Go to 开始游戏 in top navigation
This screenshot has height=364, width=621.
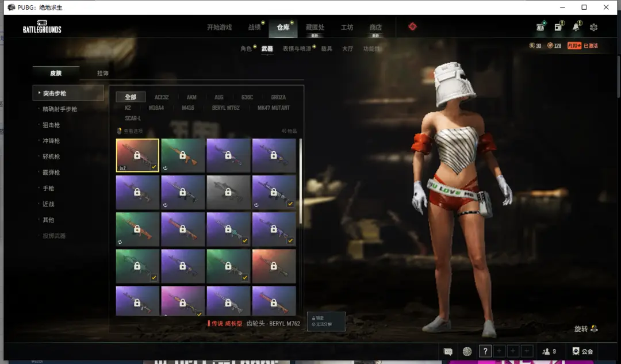pyautogui.click(x=220, y=27)
